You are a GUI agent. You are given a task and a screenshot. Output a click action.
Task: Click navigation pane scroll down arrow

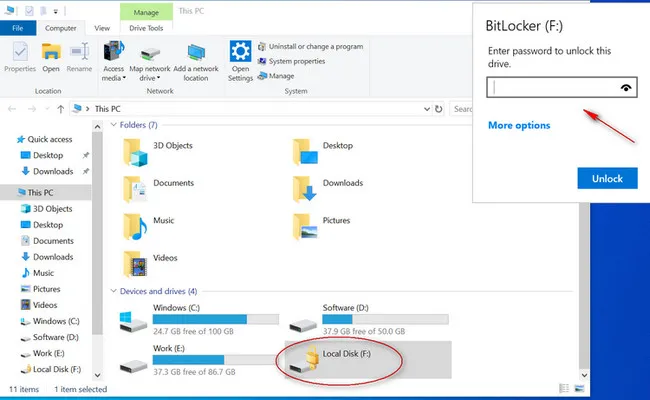[97, 375]
